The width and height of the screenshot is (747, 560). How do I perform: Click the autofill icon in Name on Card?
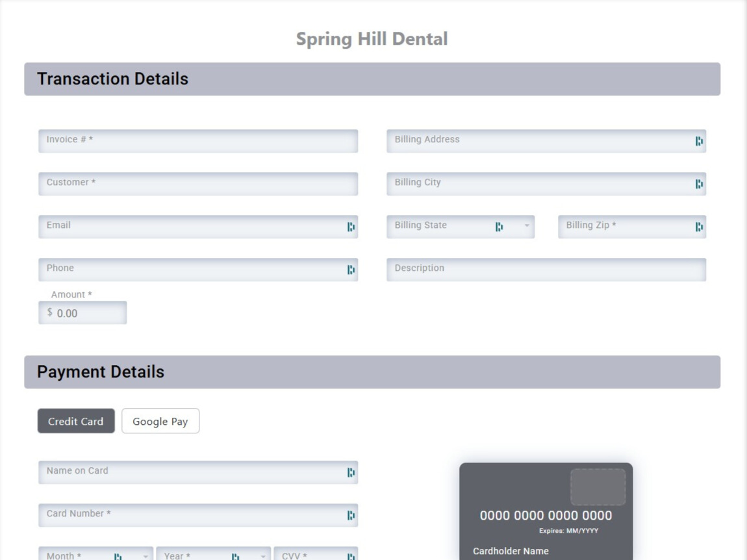(x=351, y=472)
